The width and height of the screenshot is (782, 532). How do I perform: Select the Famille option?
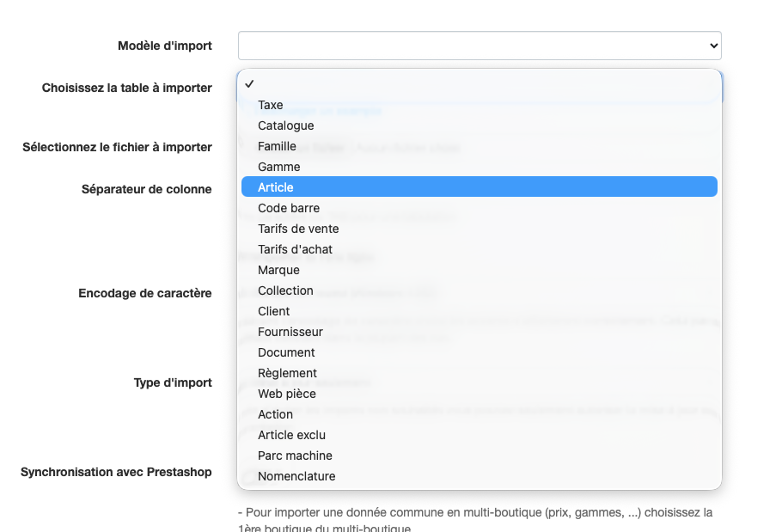point(278,146)
